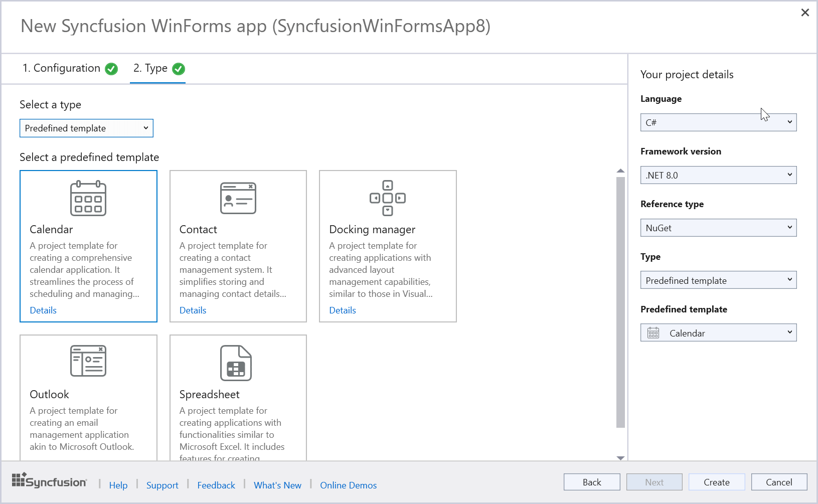Open the What's New link
This screenshot has width=818, height=504.
pyautogui.click(x=277, y=485)
